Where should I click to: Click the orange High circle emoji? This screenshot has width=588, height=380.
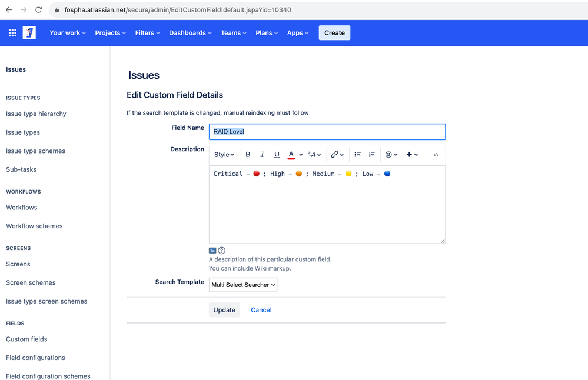coord(299,174)
